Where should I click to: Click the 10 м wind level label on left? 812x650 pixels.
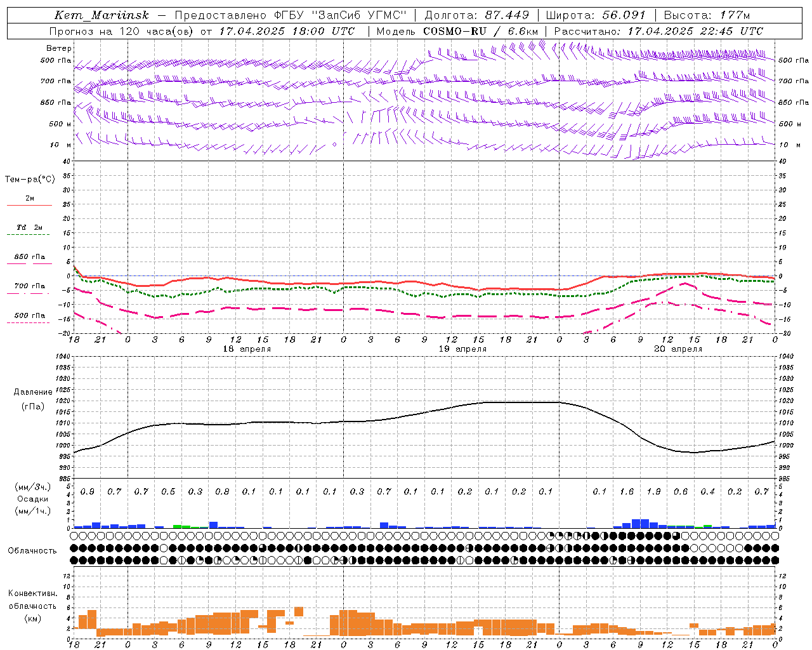61,145
